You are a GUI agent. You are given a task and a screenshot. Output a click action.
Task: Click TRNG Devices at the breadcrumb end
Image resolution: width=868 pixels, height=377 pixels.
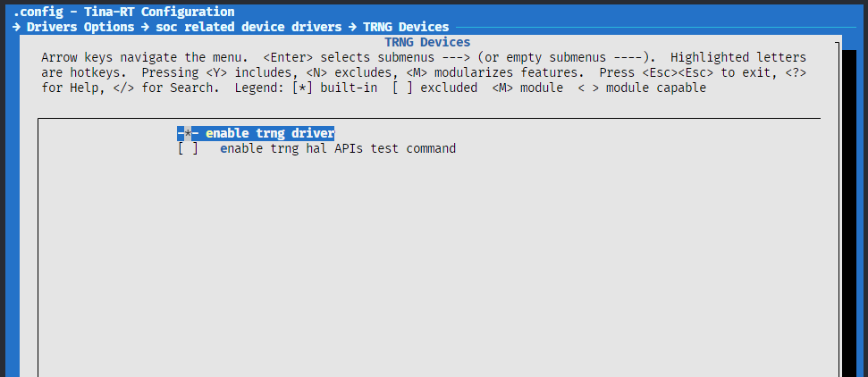click(x=406, y=27)
